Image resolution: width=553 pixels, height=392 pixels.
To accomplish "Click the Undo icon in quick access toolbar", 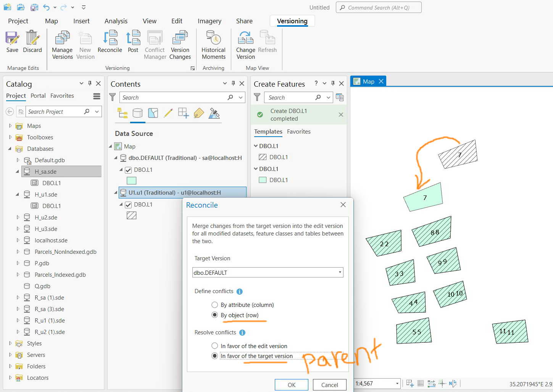I will [x=46, y=7].
